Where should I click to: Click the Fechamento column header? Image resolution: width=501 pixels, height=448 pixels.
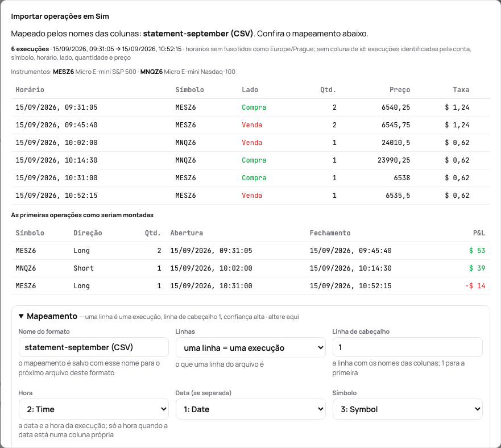330,233
